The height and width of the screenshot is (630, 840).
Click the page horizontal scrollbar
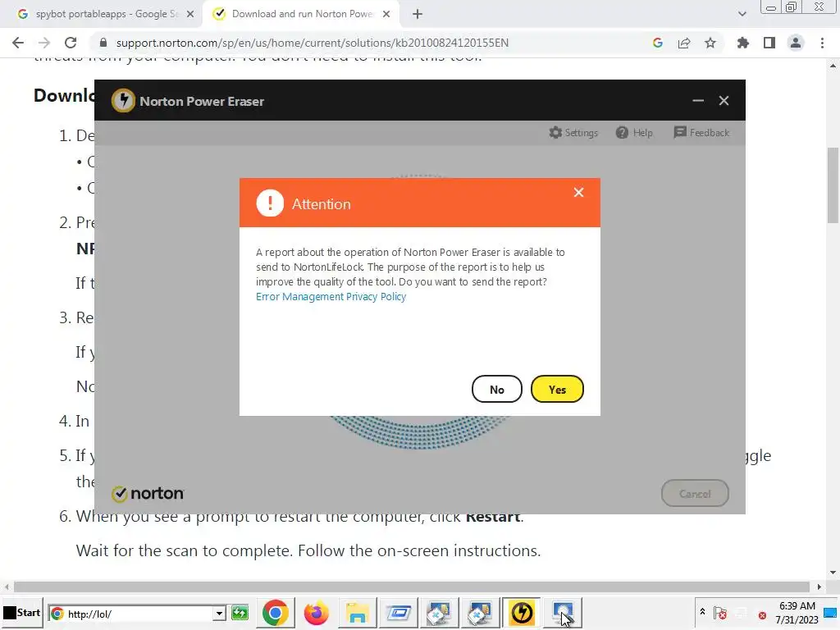412,587
